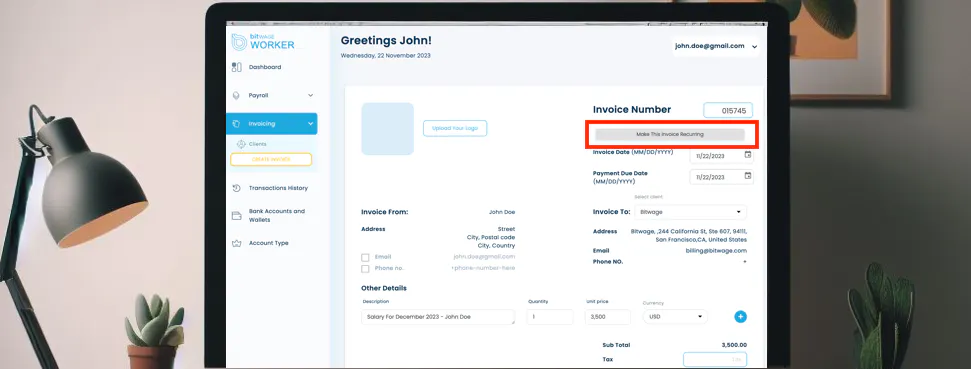Open the Transactions History clock icon
The image size is (971, 369).
click(236, 188)
